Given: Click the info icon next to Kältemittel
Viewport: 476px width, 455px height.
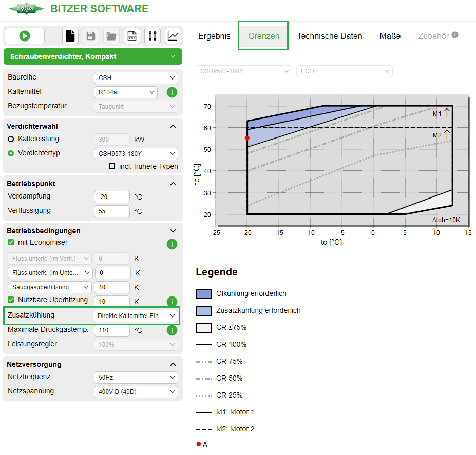Looking at the screenshot, I should [x=172, y=92].
